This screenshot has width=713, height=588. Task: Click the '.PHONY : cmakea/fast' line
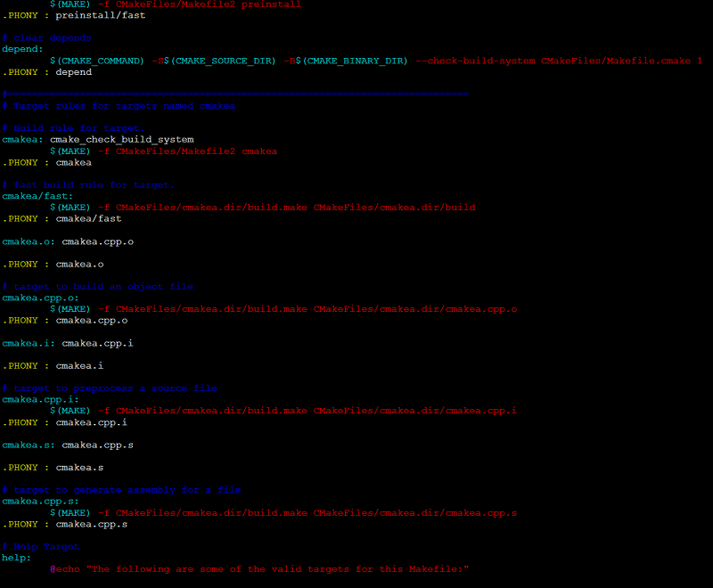tap(61, 218)
